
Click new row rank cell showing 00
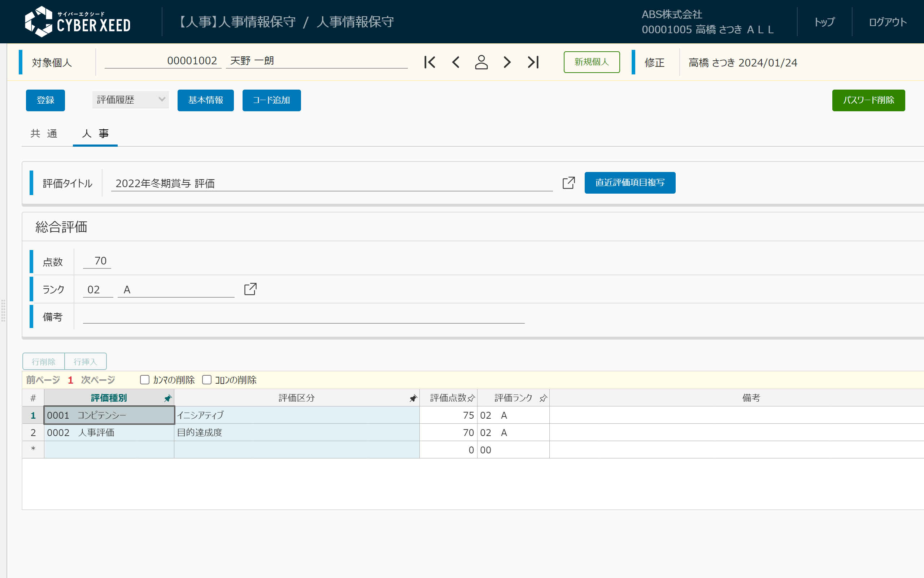[x=513, y=449]
